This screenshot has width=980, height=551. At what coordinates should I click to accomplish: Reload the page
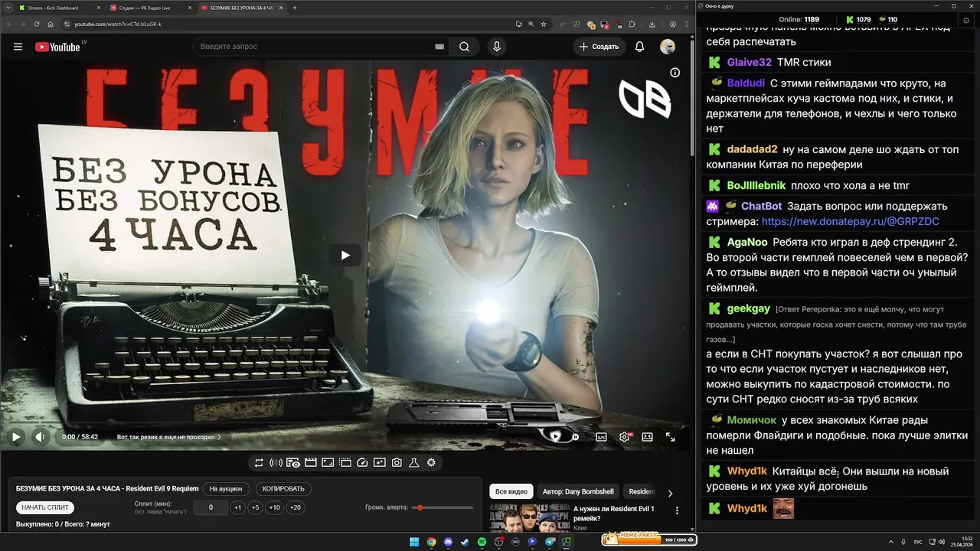pyautogui.click(x=37, y=24)
